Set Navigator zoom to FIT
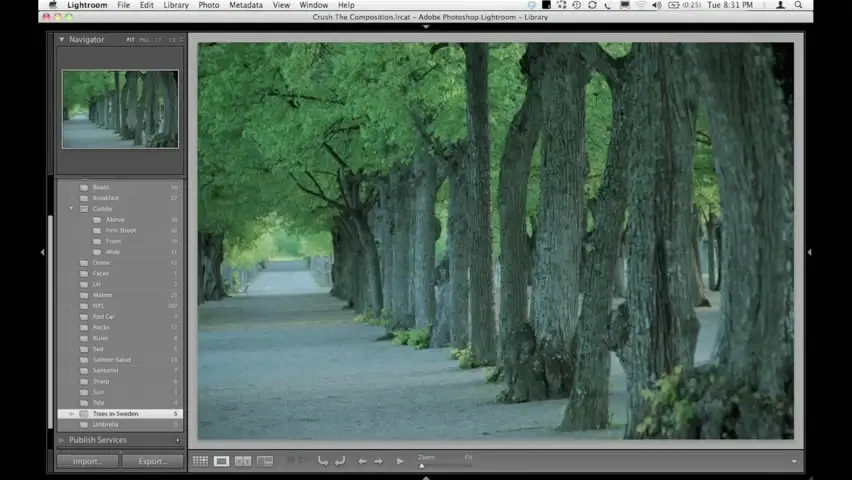The width and height of the screenshot is (852, 480). tap(130, 40)
